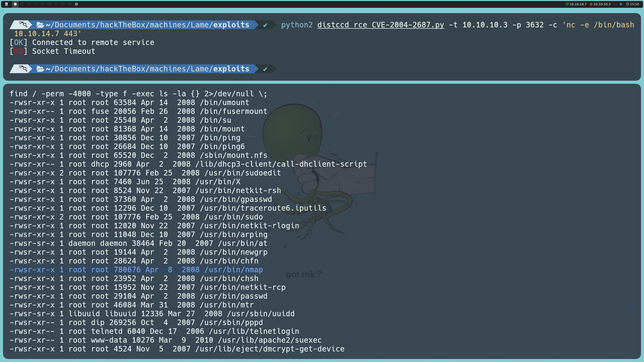Click the find command line in lower terminal

pyautogui.click(x=138, y=94)
